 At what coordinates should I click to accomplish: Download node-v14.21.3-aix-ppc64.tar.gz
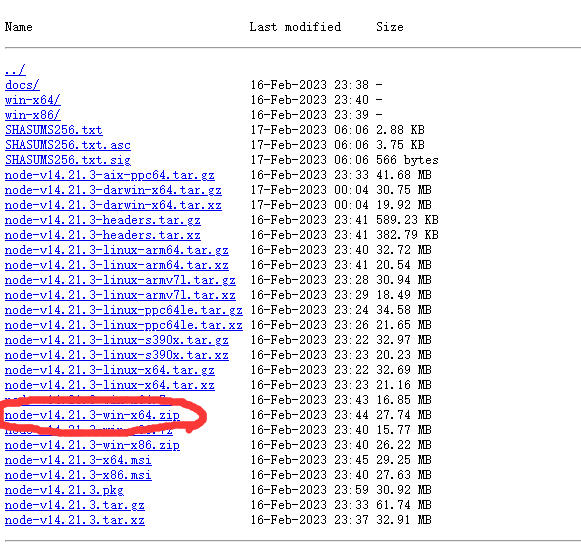[110, 175]
